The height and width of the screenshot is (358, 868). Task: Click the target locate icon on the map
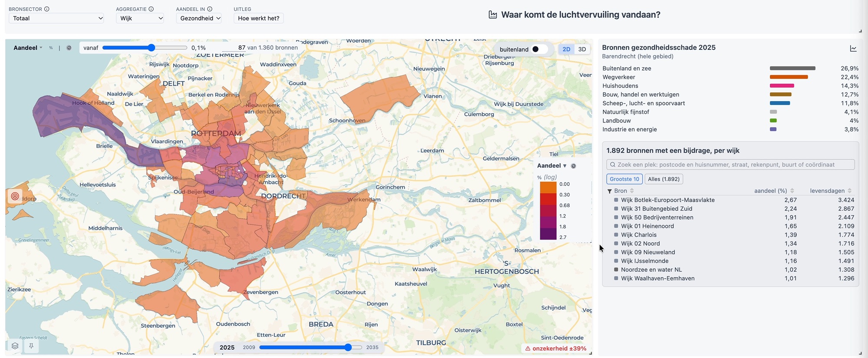tap(15, 196)
